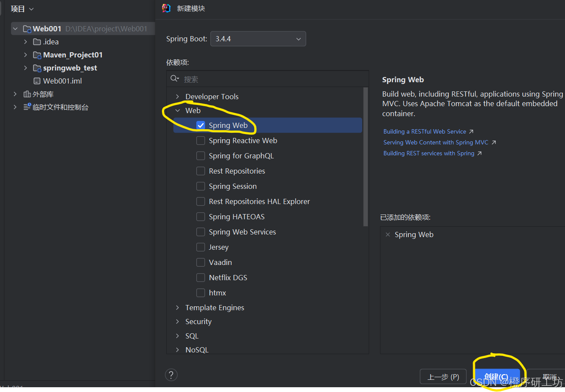
Task: Click the Web001 project folder icon
Action: point(27,29)
